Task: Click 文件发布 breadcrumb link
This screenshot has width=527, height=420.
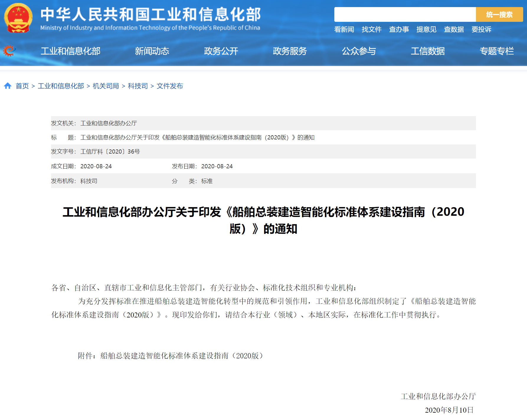Action: [170, 86]
